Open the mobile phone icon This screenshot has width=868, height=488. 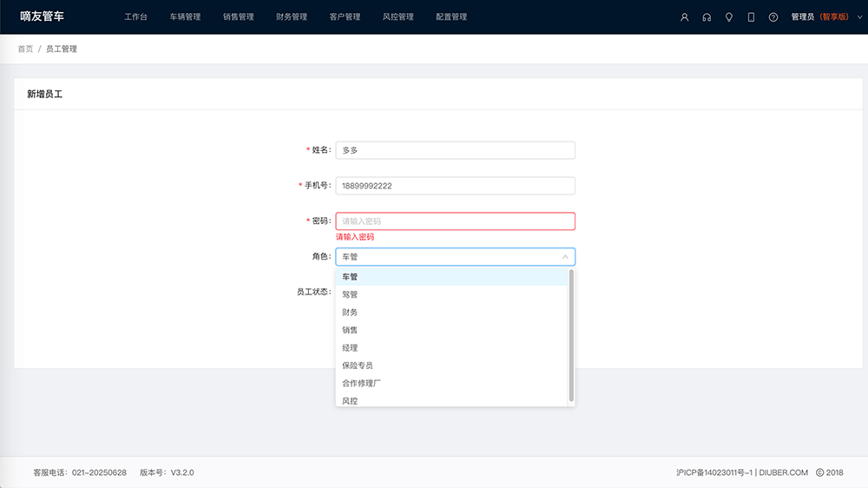point(751,17)
